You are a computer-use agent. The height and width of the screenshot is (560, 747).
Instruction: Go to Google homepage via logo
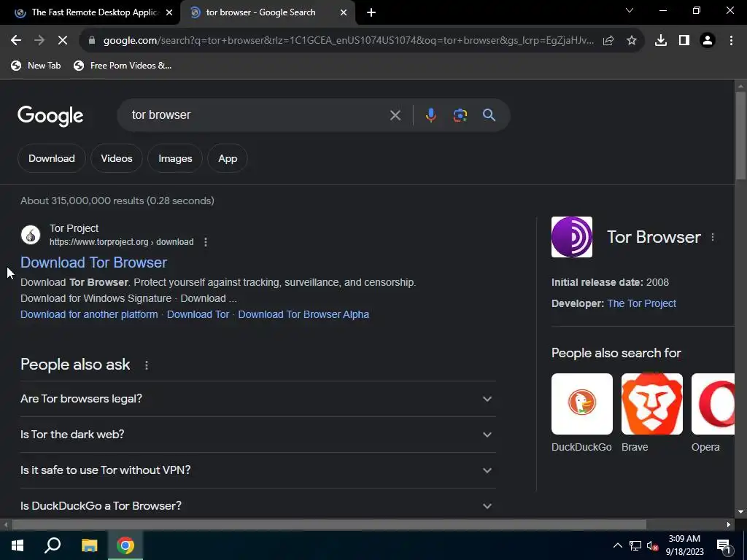(x=50, y=116)
